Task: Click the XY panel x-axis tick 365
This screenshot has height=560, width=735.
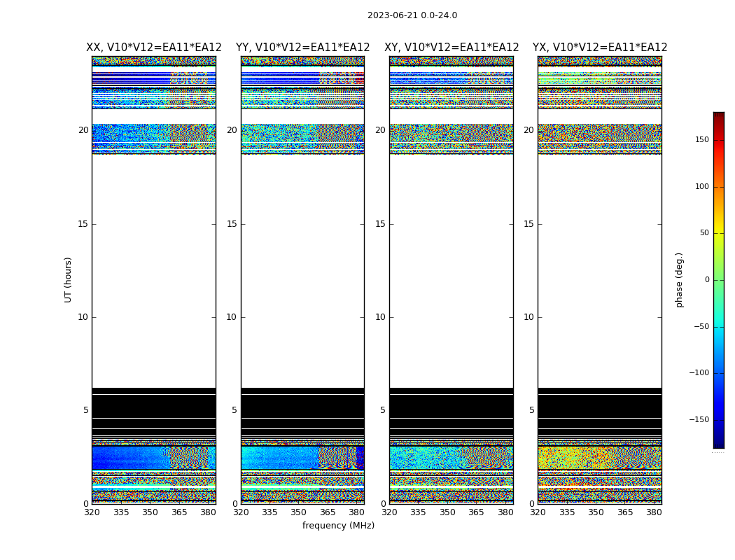Action: 476,512
